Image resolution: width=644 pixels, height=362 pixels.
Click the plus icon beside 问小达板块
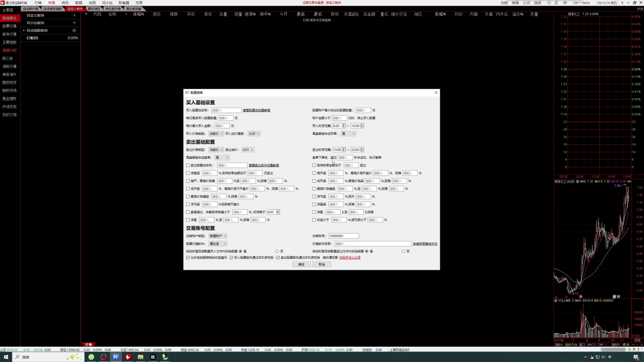74,23
